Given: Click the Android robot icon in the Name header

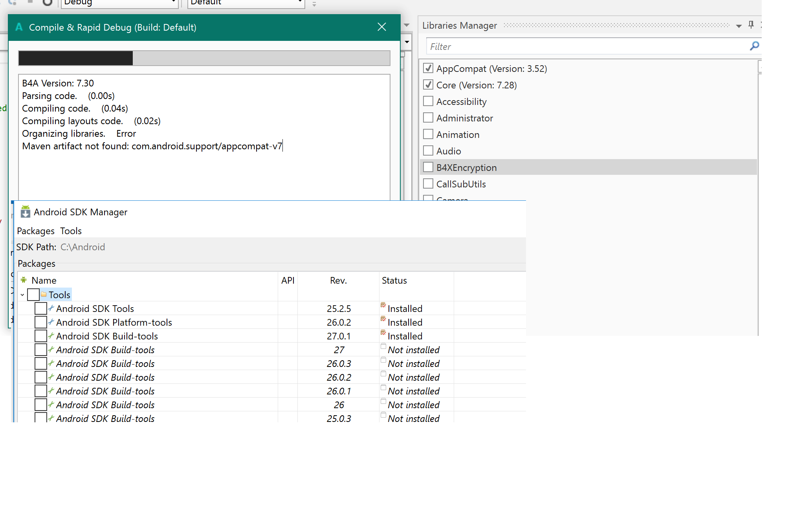Looking at the screenshot, I should pos(24,280).
